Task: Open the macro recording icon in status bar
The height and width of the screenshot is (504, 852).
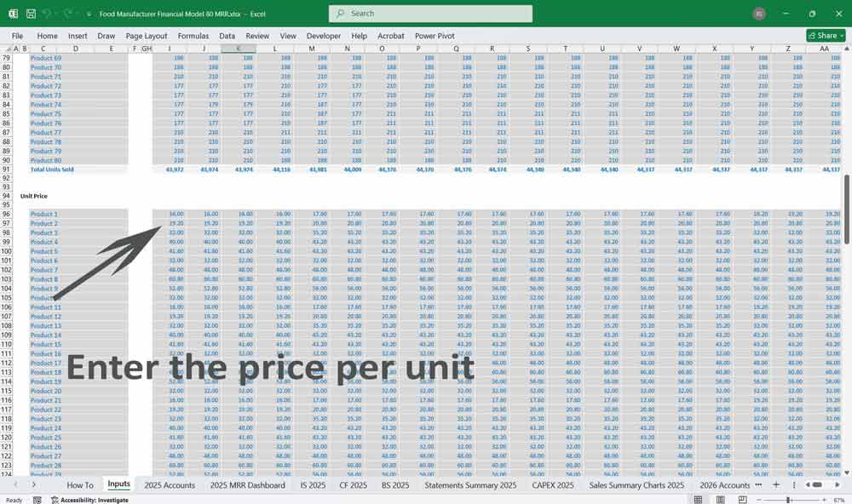Action: click(37, 499)
